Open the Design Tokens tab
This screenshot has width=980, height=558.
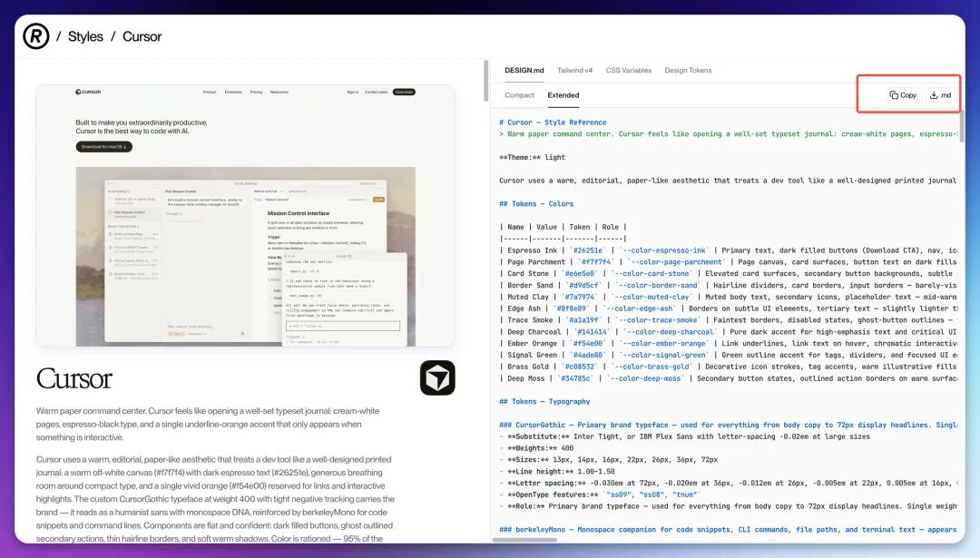[688, 70]
